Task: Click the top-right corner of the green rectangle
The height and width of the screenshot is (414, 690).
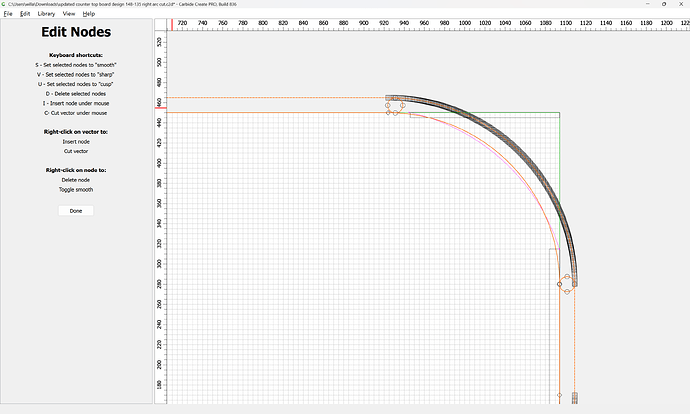Action: pyautogui.click(x=559, y=113)
